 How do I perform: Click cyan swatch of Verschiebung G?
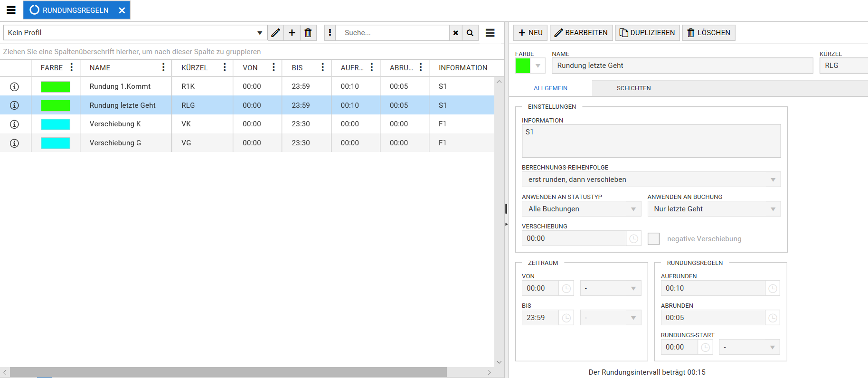[56, 143]
